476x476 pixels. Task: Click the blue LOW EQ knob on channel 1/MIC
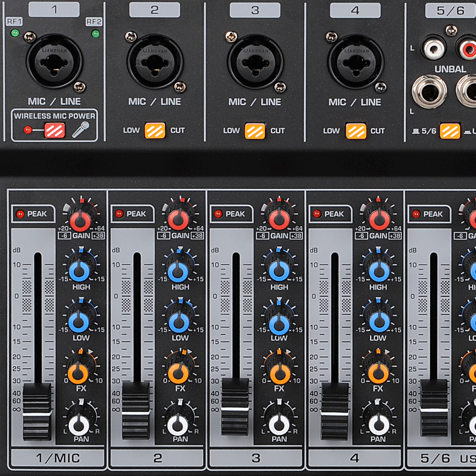[79, 321]
